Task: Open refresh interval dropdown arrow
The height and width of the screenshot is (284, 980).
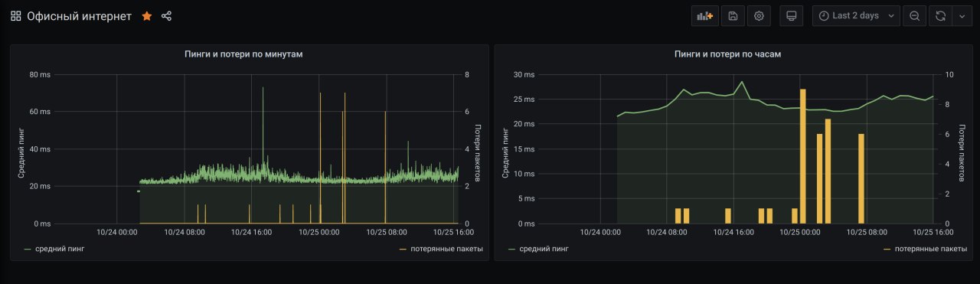Action: pos(962,16)
